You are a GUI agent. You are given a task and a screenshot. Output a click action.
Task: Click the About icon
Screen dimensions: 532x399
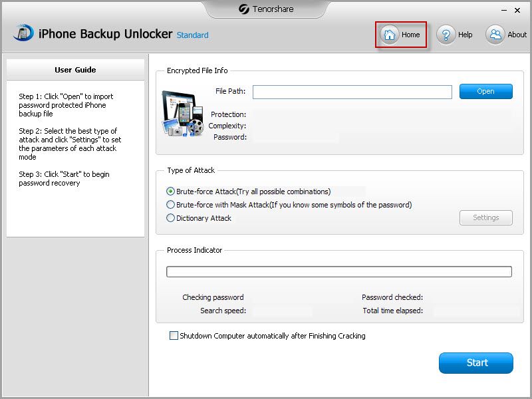(495, 35)
